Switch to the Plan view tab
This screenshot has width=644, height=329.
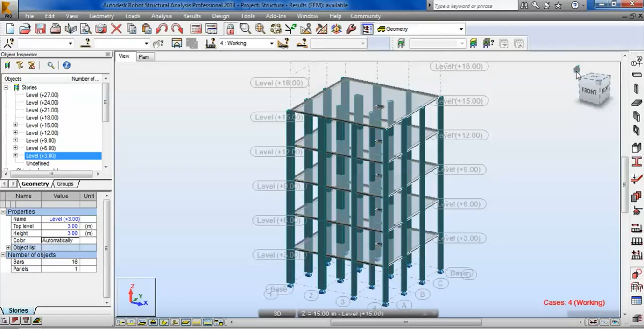tap(143, 57)
